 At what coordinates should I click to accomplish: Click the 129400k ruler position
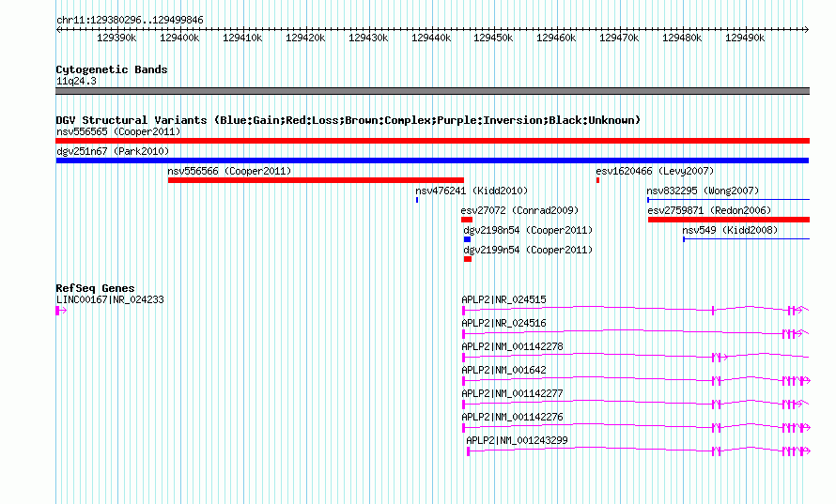179,38
